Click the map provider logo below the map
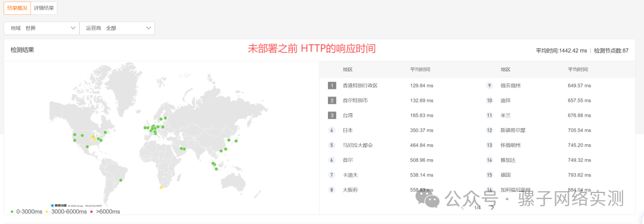Screen dimensions: 644x224 58,205
